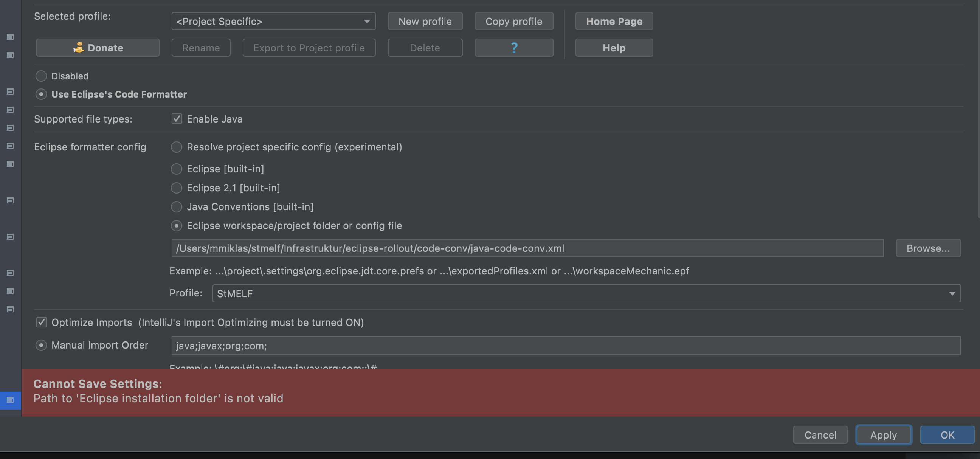
Task: Click the Donate button with coin icon
Action: 98,48
